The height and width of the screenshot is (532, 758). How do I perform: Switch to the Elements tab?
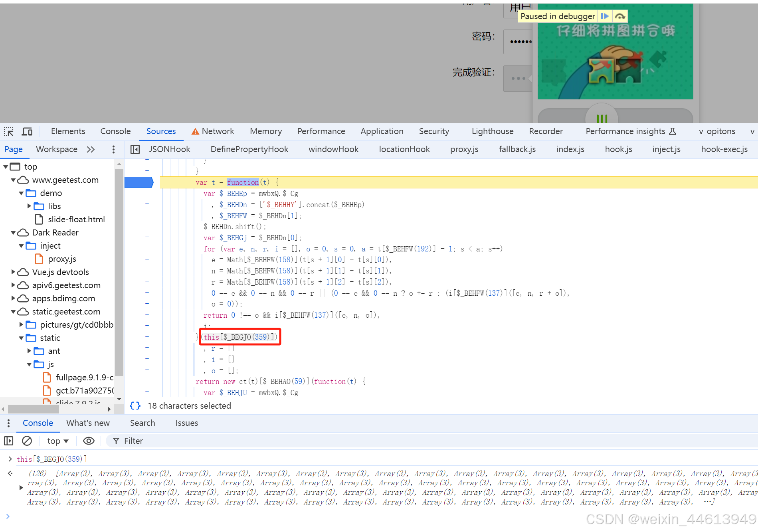click(68, 131)
